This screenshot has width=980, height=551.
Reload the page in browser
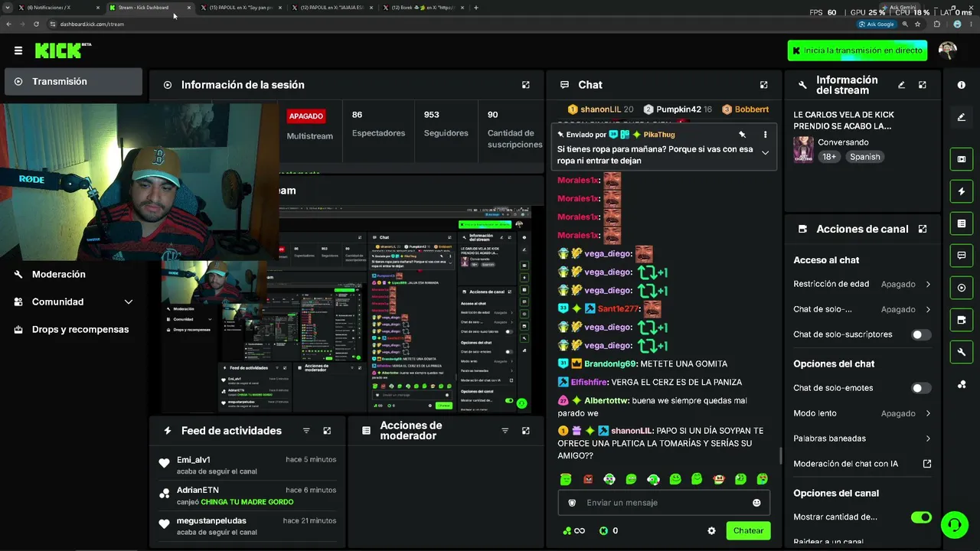(x=36, y=24)
